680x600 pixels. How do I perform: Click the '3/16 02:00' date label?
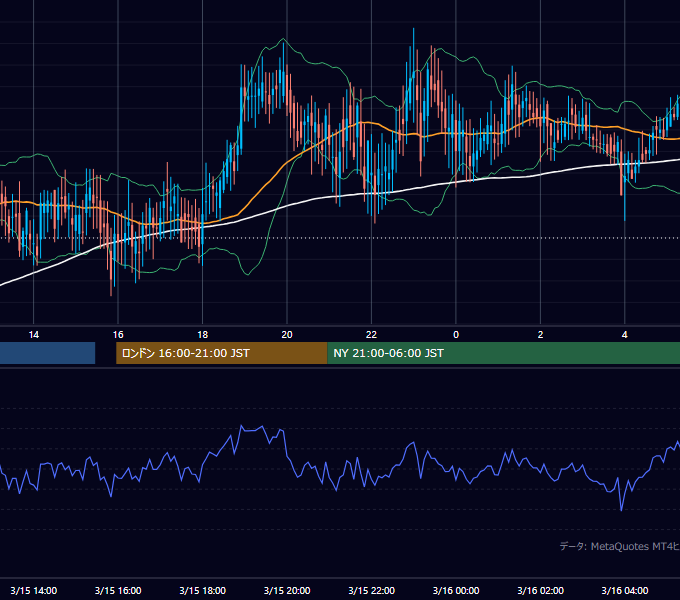click(540, 590)
